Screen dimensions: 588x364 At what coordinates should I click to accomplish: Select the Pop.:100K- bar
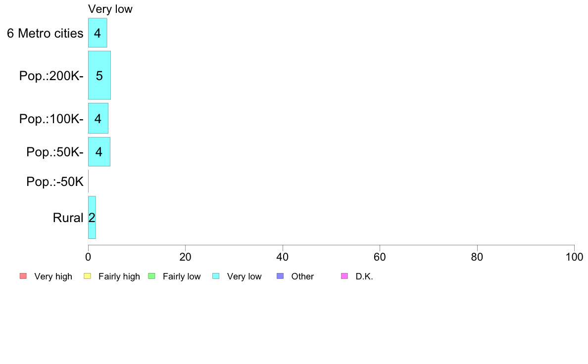[98, 119]
